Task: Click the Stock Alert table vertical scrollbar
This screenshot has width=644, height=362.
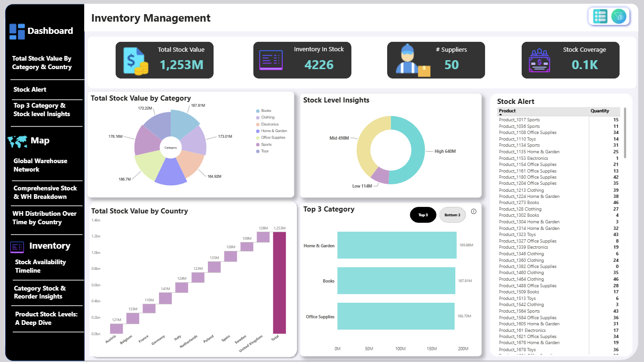Action: click(x=625, y=133)
